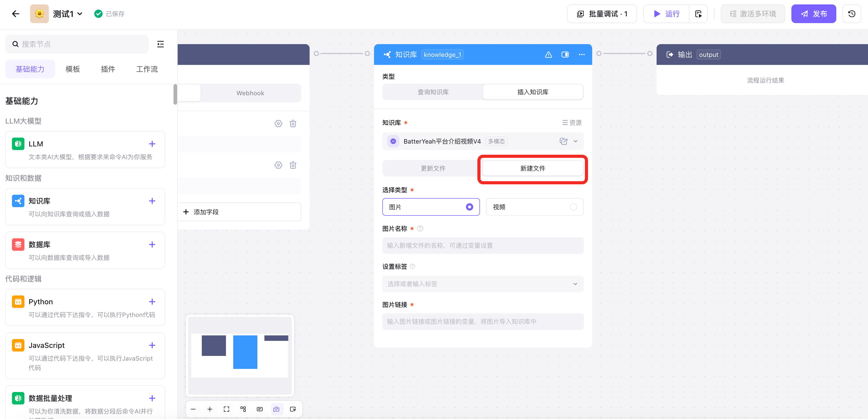This screenshot has height=419, width=868.
Task: Expand the BatterYeah knowledge base selector chevron
Action: (x=575, y=141)
